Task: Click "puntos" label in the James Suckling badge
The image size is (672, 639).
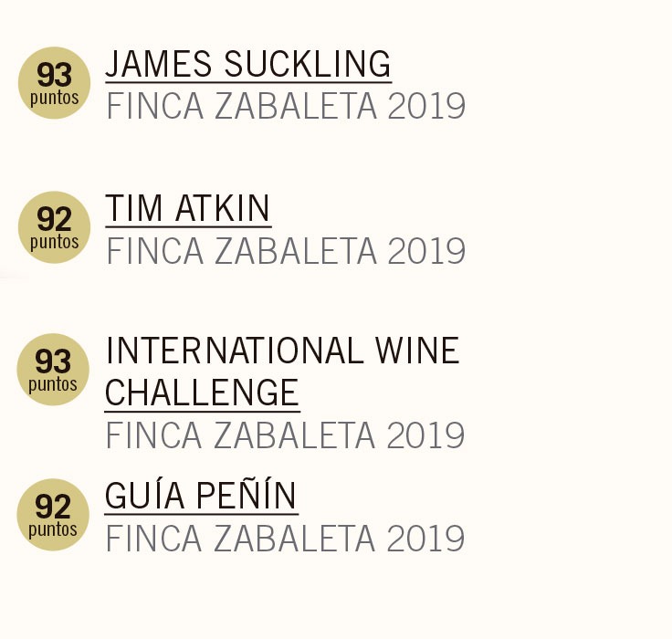Action: 54,98
